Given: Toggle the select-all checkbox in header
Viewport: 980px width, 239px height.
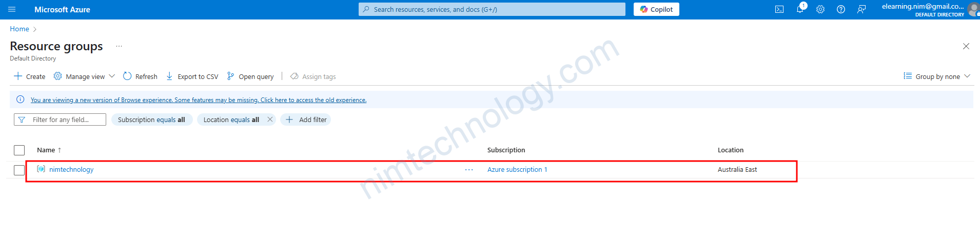Looking at the screenshot, I should pyautogui.click(x=19, y=150).
